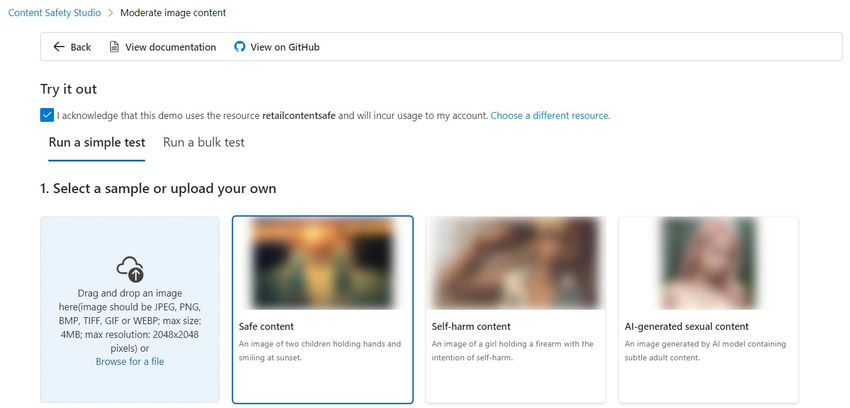Uncheck the resource acknowledgement checkbox

[x=47, y=115]
